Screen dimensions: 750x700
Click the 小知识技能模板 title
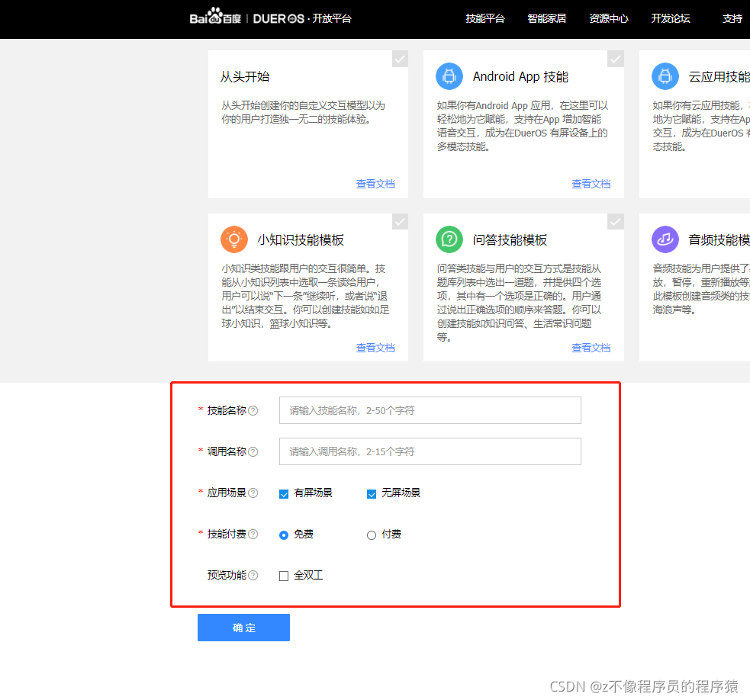301,239
